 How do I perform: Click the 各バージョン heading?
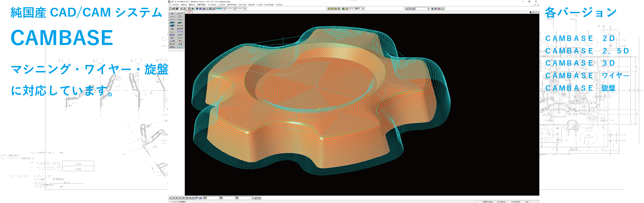pyautogui.click(x=581, y=13)
